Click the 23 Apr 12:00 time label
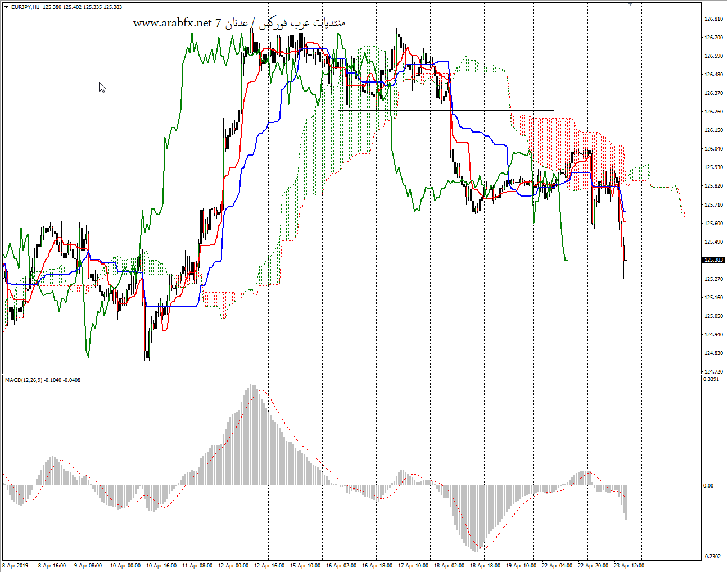This screenshot has width=728, height=573. (628, 566)
